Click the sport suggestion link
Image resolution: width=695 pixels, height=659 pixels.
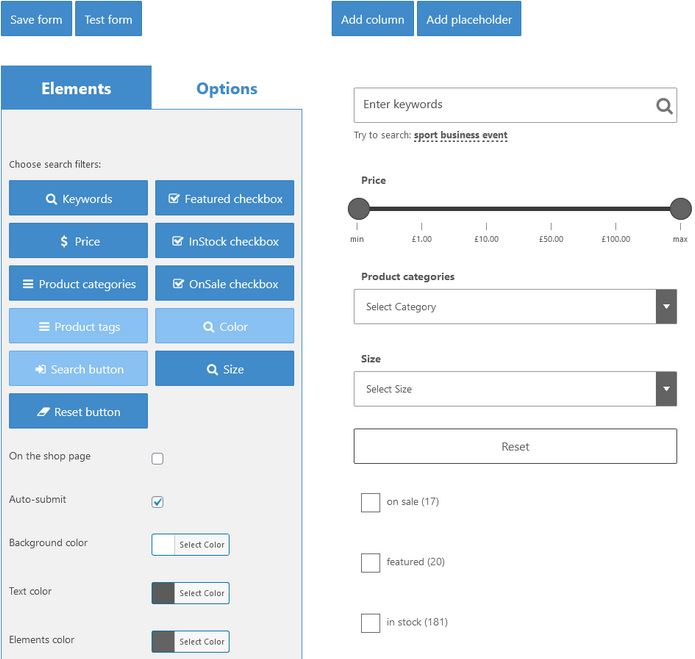[x=426, y=135]
